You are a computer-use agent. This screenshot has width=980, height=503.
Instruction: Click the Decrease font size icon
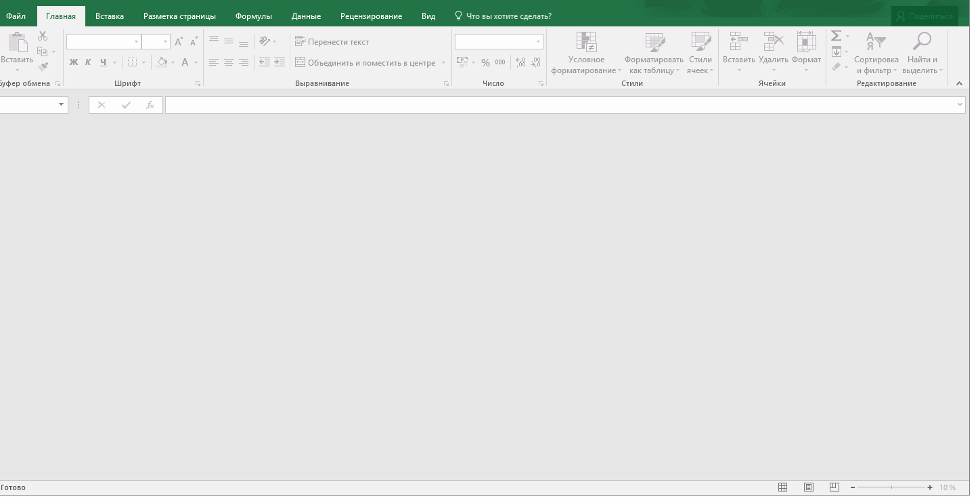(x=194, y=42)
